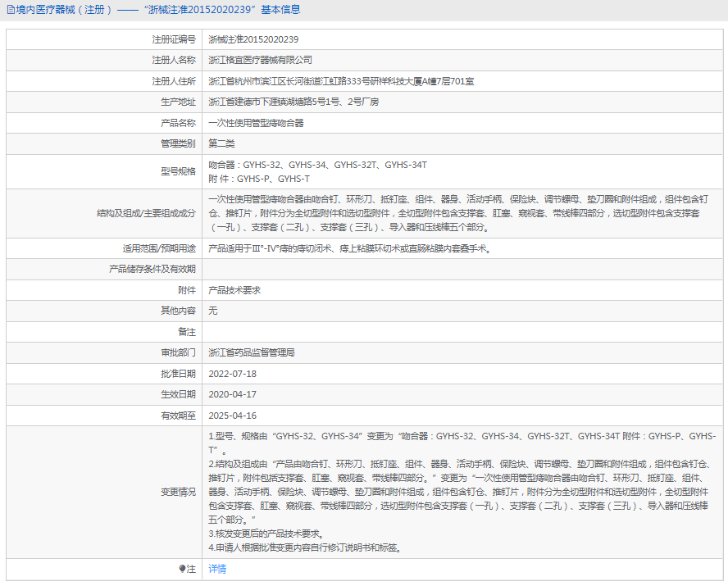Select product name 一次性使用管型痔吻合器
This screenshot has height=586, width=728.
pos(256,123)
